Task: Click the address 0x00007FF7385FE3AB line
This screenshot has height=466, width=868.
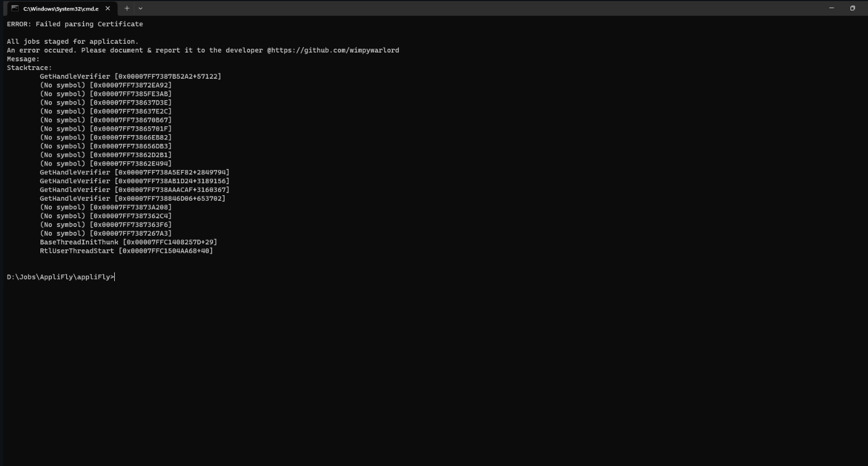Action: coord(105,94)
